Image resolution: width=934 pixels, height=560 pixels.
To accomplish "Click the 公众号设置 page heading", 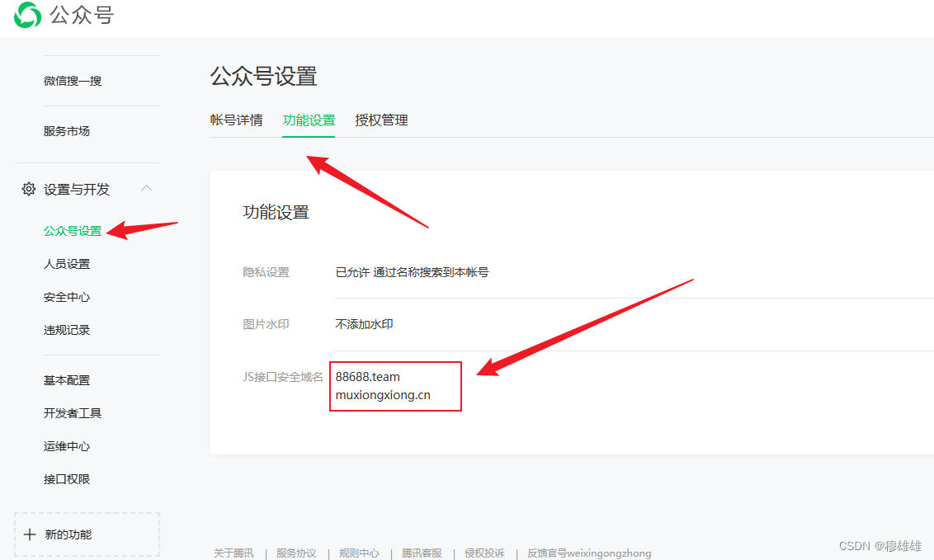I will tap(263, 76).
